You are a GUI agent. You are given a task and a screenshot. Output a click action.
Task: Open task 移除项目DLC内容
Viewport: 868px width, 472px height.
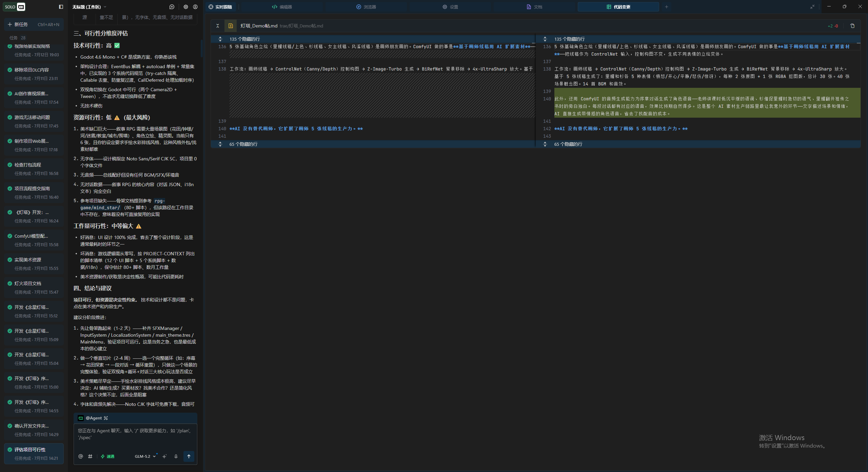click(34, 74)
